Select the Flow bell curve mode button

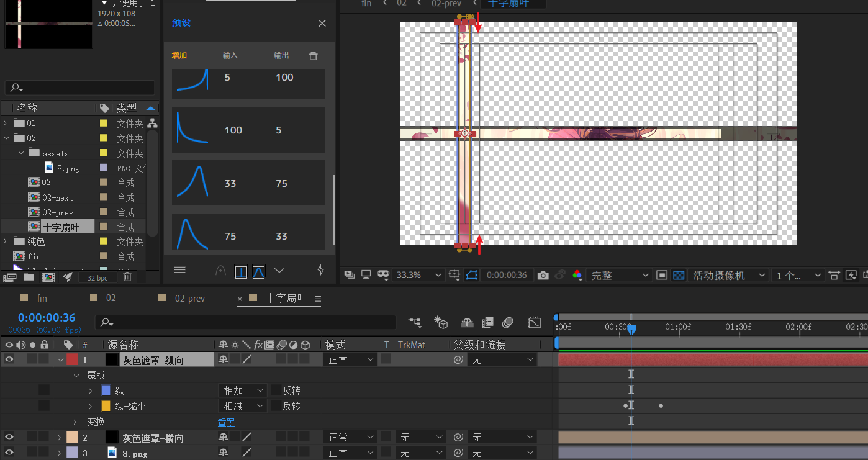coord(259,271)
